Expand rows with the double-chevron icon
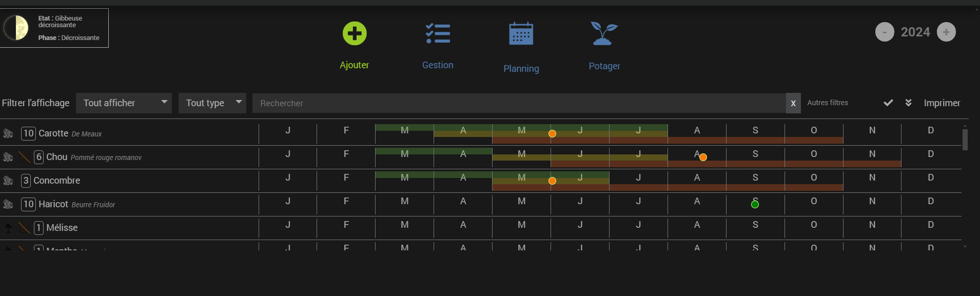This screenshot has height=296, width=980. [x=908, y=103]
